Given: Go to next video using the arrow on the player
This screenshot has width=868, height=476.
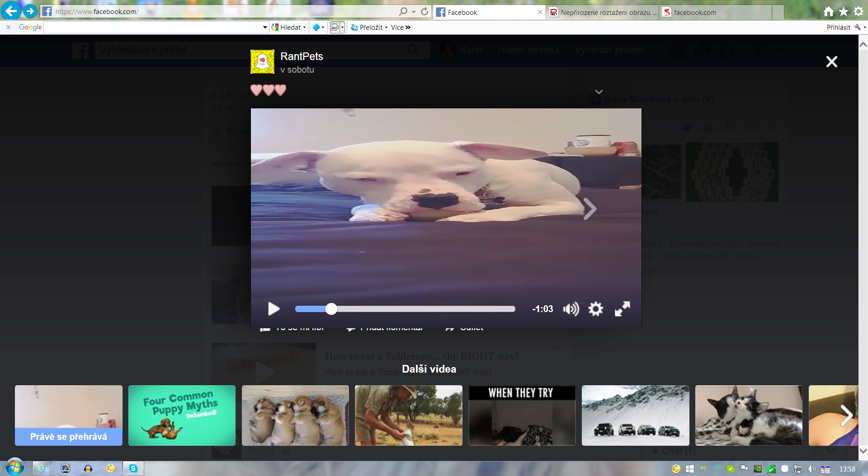Looking at the screenshot, I should click(590, 209).
